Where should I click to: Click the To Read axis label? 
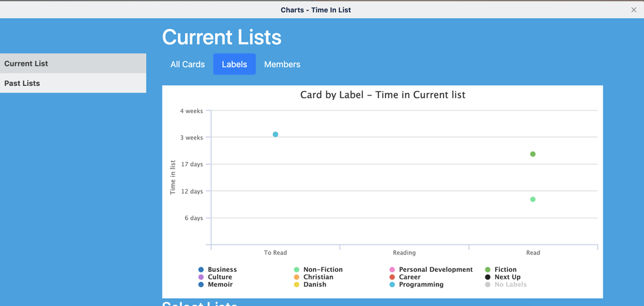(275, 252)
